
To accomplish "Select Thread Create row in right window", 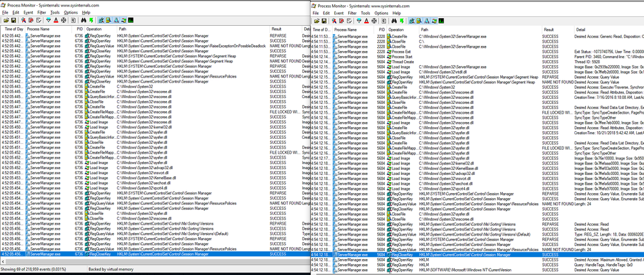I will point(477,62).
